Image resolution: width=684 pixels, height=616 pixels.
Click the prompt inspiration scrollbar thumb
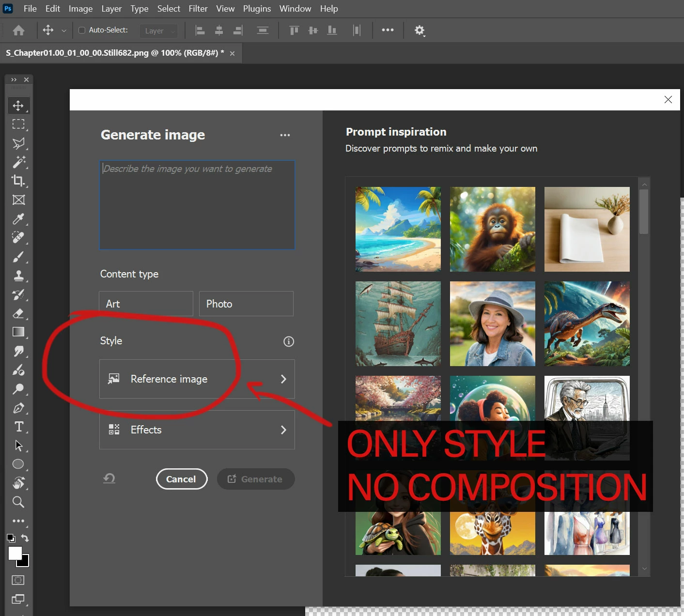click(x=643, y=211)
